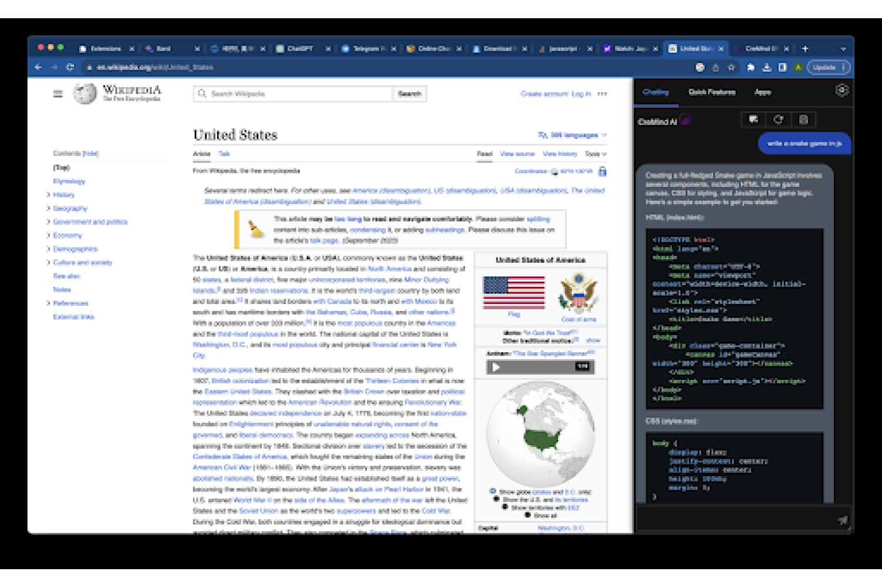The image size is (882, 588).
Task: Open CreMind panel settings gear icon
Action: coord(842,91)
